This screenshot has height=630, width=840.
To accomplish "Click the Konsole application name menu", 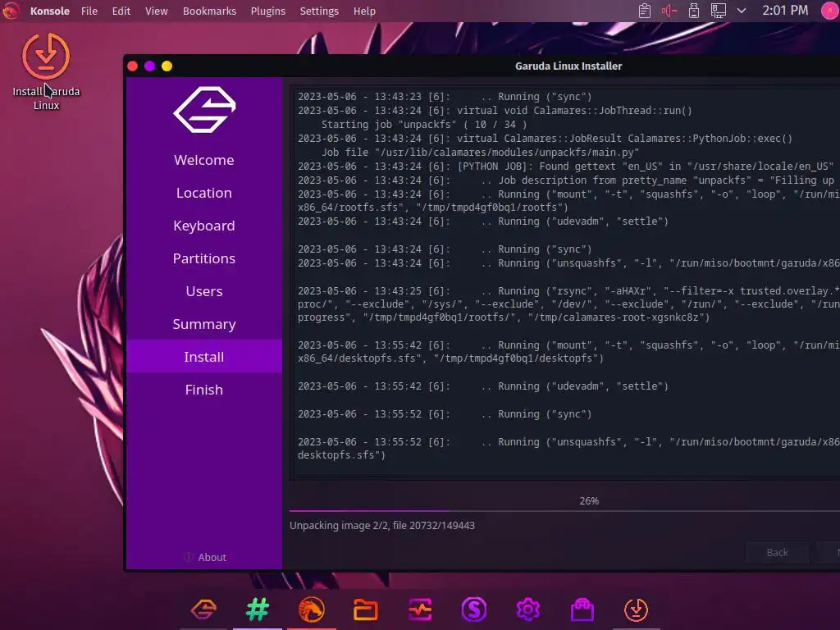I will pos(50,11).
